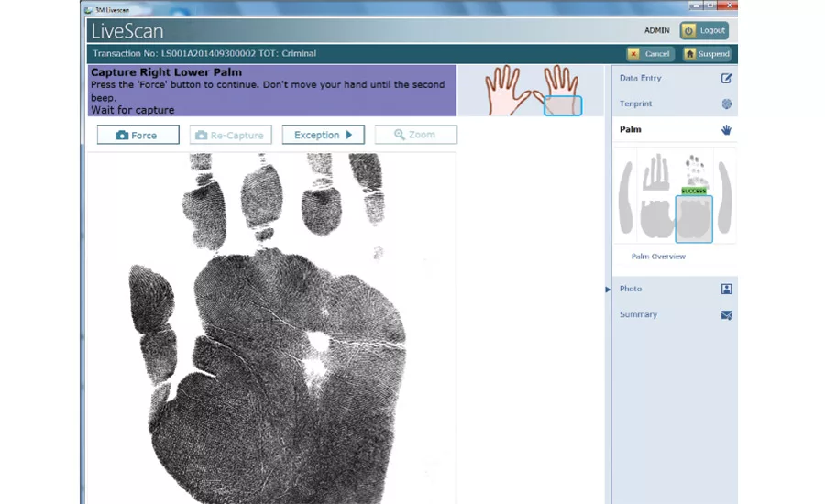825x504 pixels.
Task: Suspend the transaction
Action: point(707,54)
